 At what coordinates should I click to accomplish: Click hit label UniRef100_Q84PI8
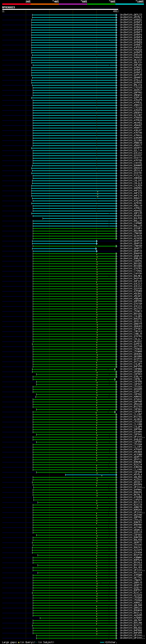(x=131, y=243)
